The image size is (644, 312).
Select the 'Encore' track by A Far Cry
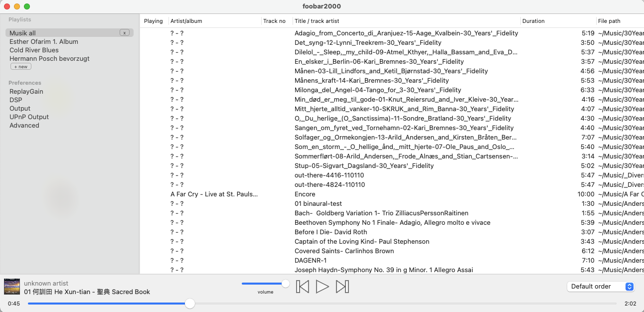(x=305, y=194)
